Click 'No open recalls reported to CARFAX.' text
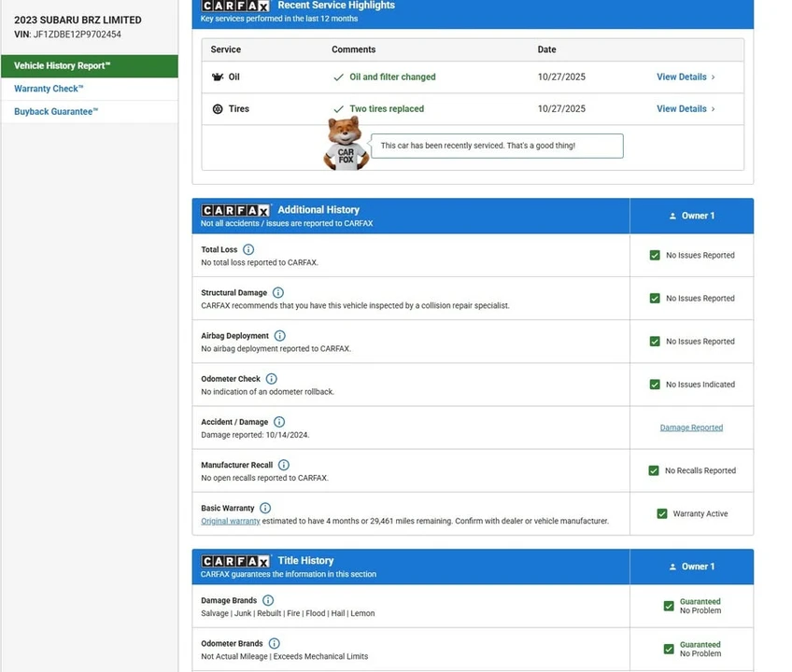 264,478
